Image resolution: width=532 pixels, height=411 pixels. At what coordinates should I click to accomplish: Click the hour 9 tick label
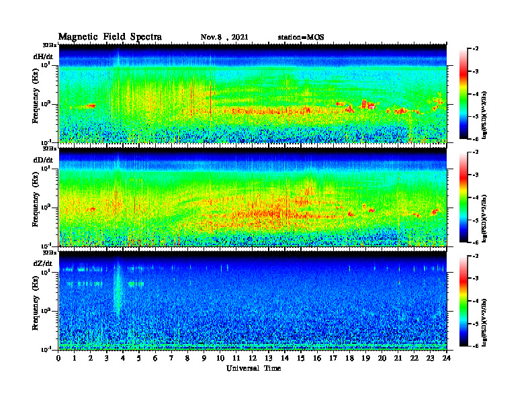pos(204,358)
